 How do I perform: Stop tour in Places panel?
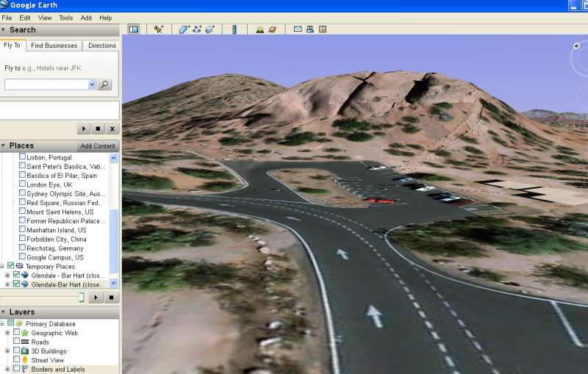tap(111, 298)
